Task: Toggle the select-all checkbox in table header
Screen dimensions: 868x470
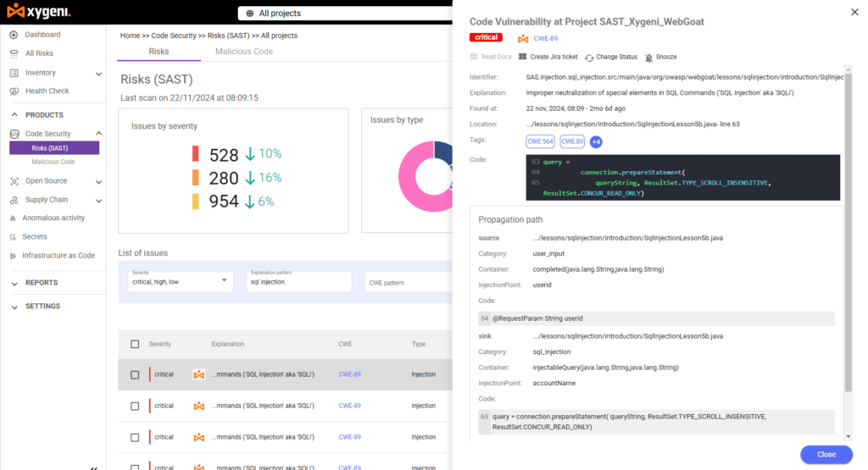Action: (135, 344)
